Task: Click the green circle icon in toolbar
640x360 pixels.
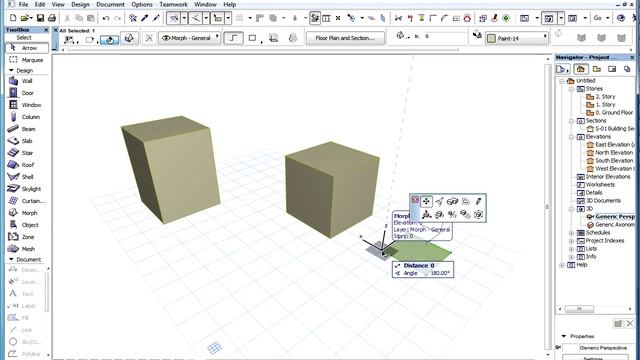Action: (506, 18)
